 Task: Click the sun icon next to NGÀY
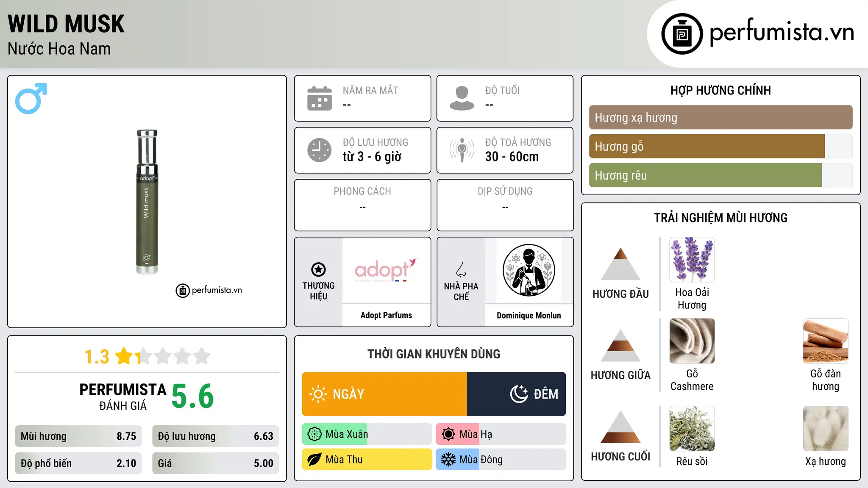click(x=318, y=394)
